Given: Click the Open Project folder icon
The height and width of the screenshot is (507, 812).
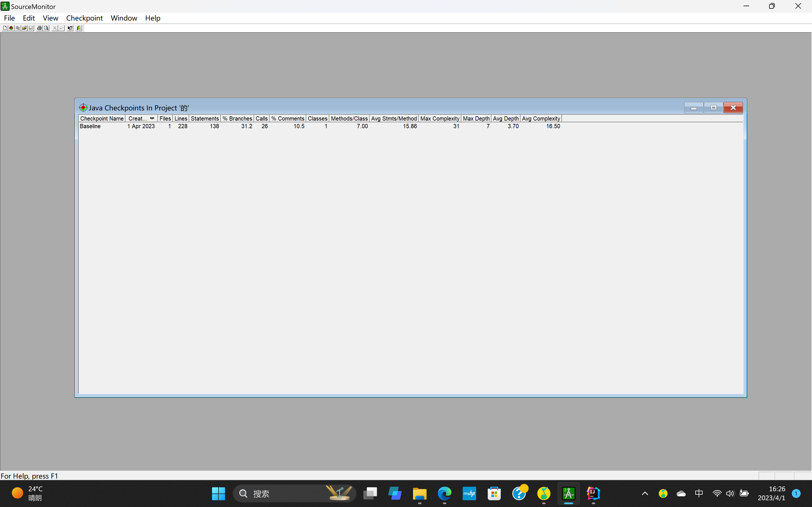Looking at the screenshot, I should point(24,28).
